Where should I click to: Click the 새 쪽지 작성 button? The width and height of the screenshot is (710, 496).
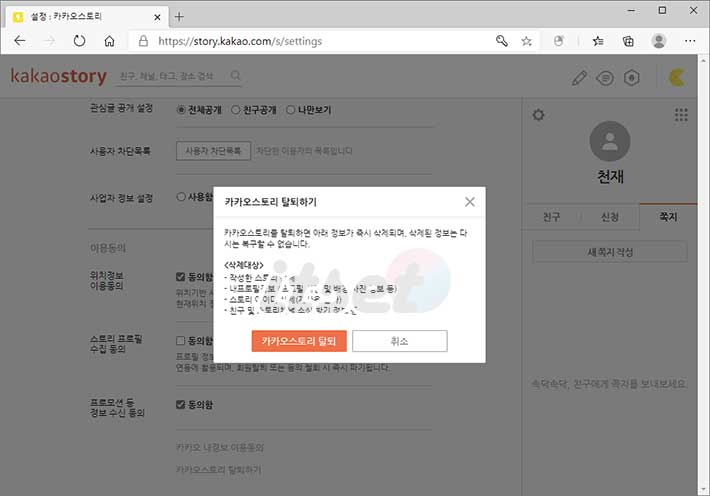[x=610, y=252]
